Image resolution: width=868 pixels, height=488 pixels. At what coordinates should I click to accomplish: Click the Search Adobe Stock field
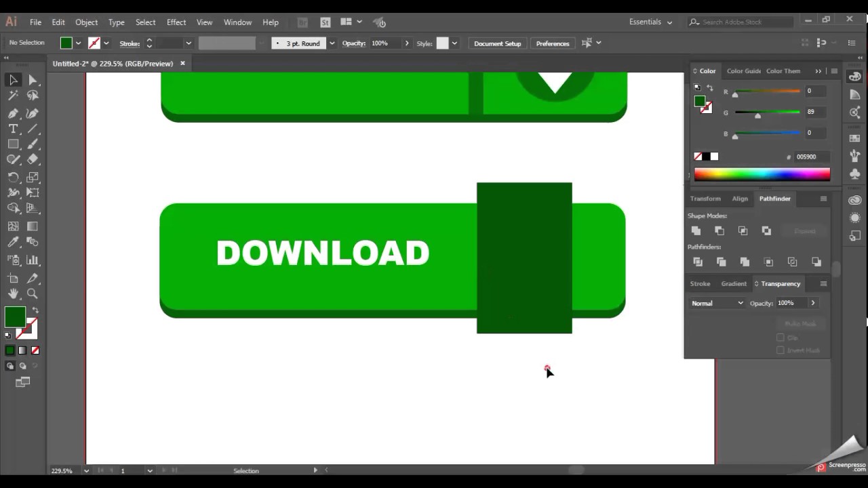(x=741, y=22)
